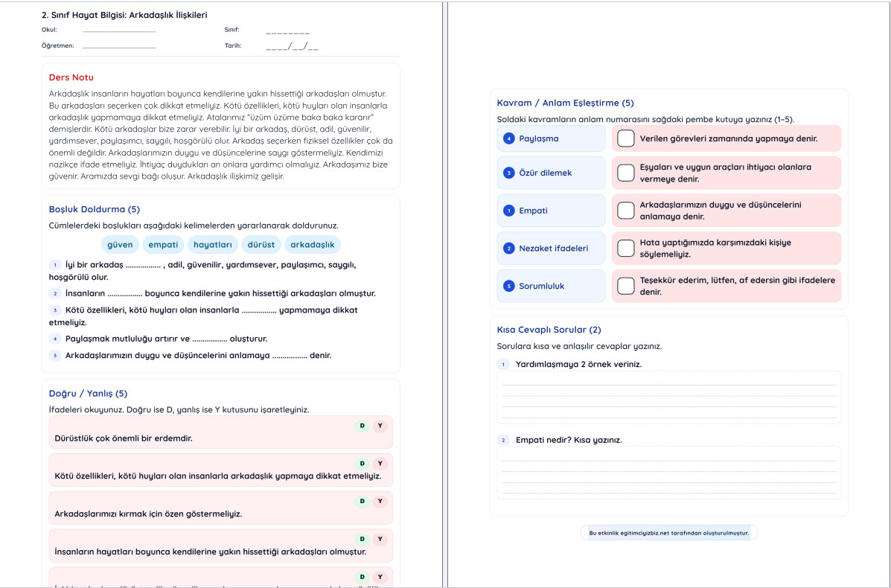This screenshot has width=891, height=588.
Task: Mark Y for 'Kötü özellikleri, kötü huyları' true/false statement
Action: (380, 464)
